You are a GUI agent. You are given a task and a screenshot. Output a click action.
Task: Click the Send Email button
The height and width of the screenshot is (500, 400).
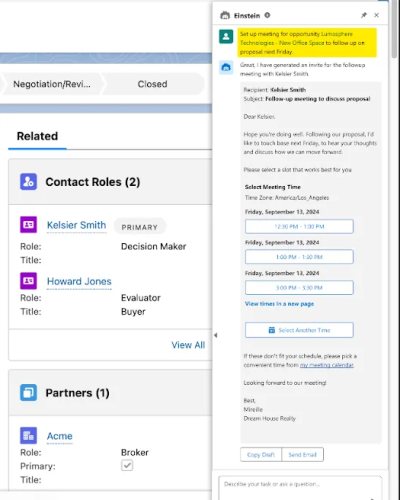303,455
